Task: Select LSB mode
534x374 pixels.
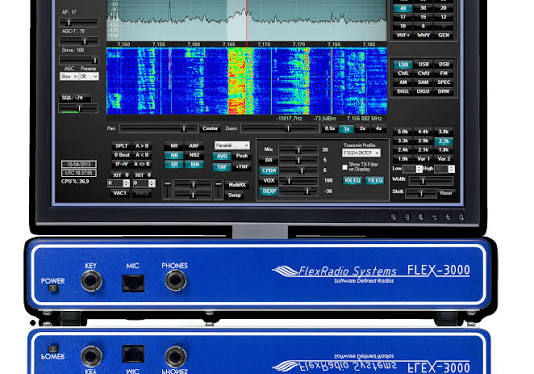Action: tap(403, 64)
